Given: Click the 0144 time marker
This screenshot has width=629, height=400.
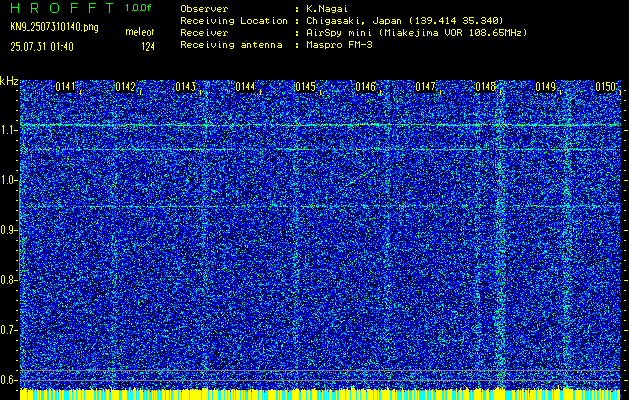Looking at the screenshot, I should tap(245, 87).
